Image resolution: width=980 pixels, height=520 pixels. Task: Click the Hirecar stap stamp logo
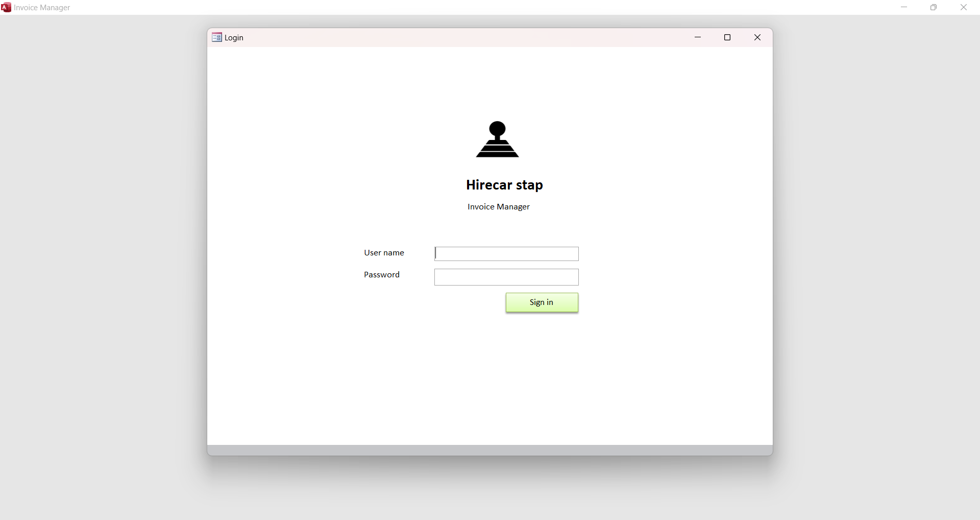pos(498,139)
